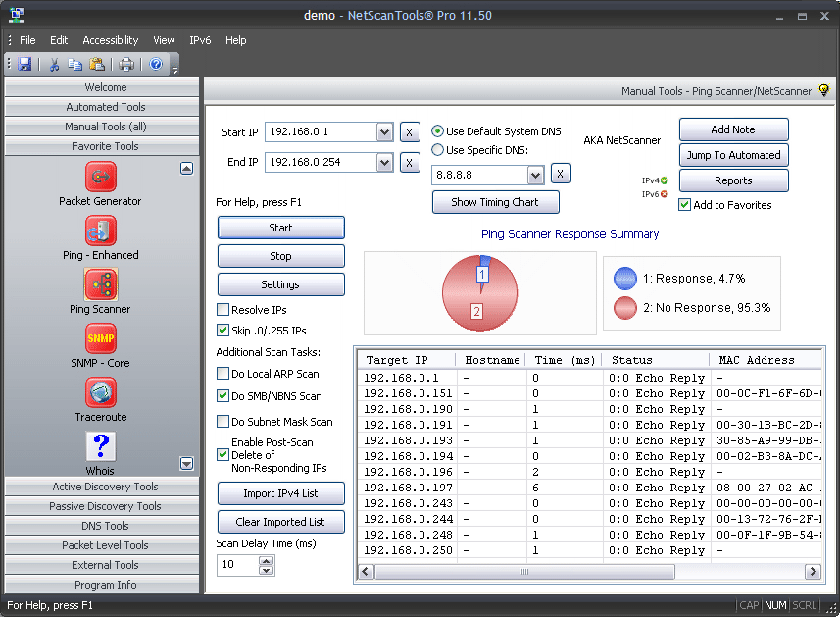The width and height of the screenshot is (840, 617).
Task: Open ping scanner Settings button
Action: (280, 284)
